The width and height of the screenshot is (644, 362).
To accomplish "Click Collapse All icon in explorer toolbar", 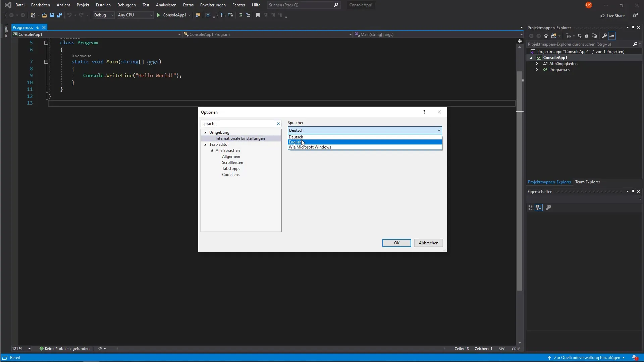I will [587, 36].
